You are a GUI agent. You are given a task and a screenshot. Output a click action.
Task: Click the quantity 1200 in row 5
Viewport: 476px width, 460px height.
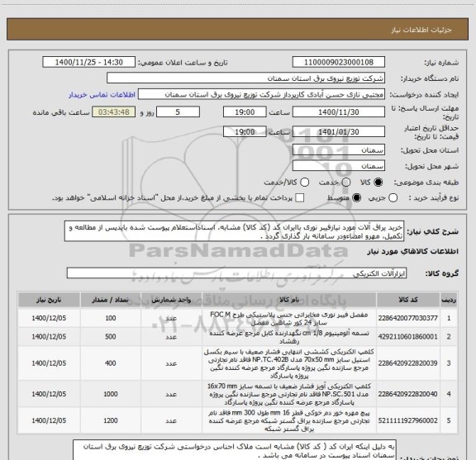[111, 420]
